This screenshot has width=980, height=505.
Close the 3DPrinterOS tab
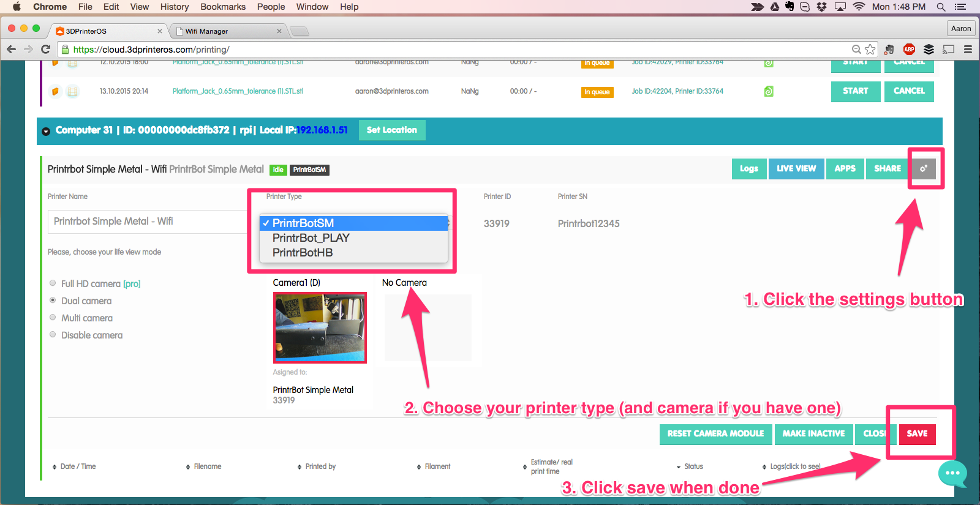click(x=160, y=31)
